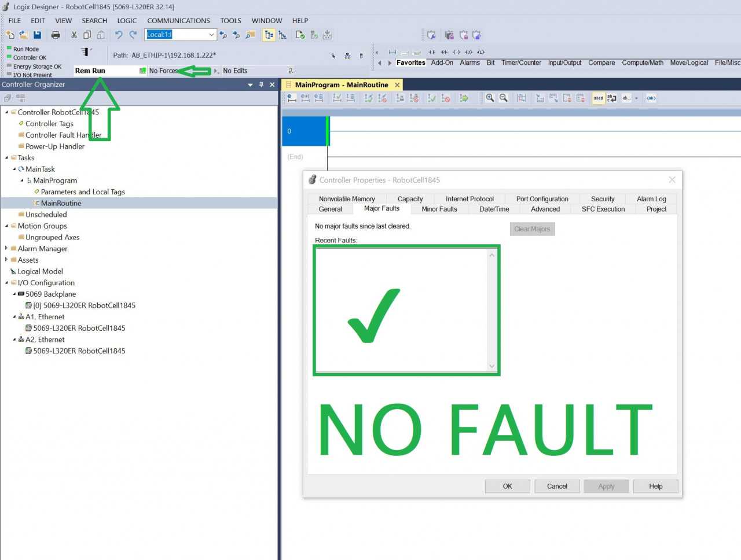
Task: Click the Zoom Out magnifier icon
Action: (x=504, y=98)
